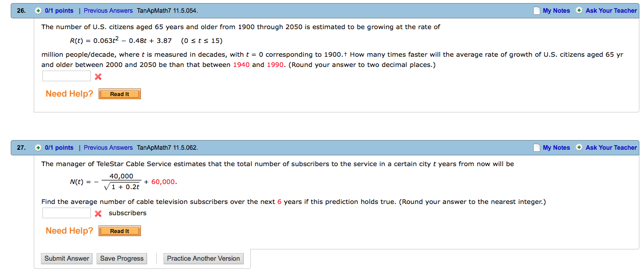Viewport: 644px width, 275px height.
Task: Click the red value 60,000 in the formula
Action: (x=163, y=182)
